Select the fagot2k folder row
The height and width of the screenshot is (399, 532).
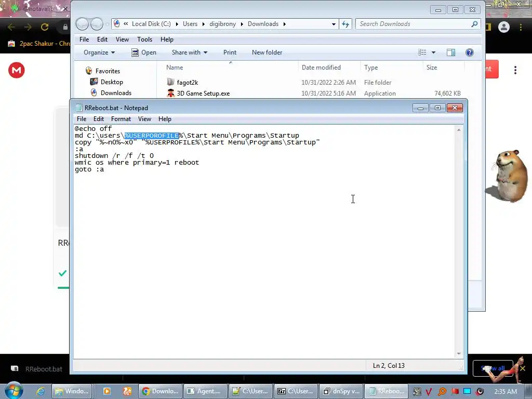pos(314,83)
